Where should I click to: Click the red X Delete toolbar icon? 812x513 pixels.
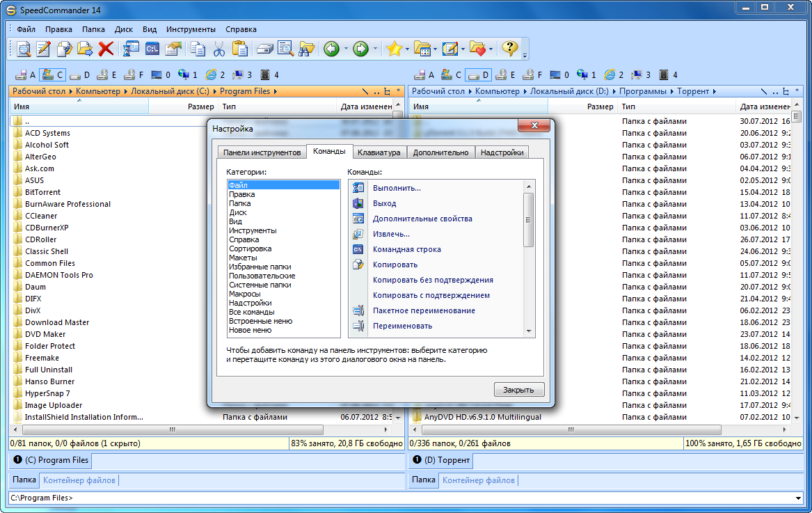[106, 49]
